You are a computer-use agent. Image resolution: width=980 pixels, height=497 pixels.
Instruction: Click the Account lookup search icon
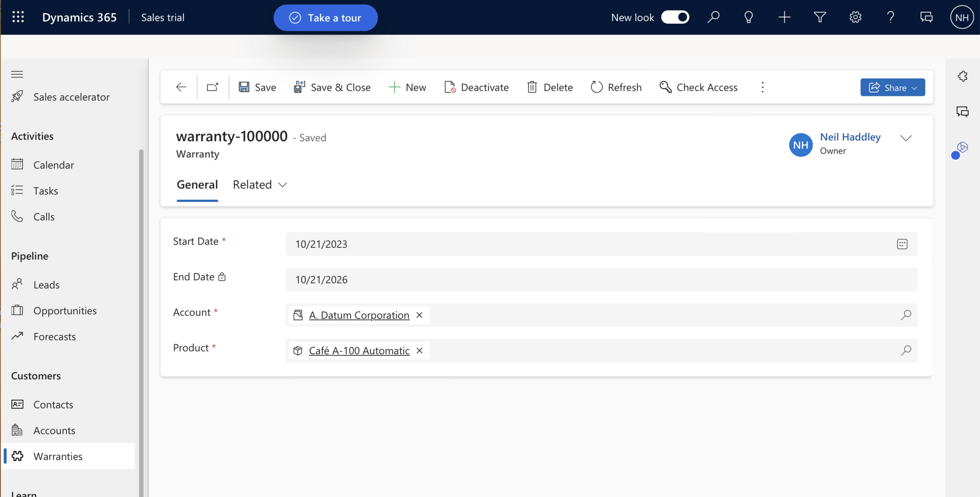coord(906,315)
